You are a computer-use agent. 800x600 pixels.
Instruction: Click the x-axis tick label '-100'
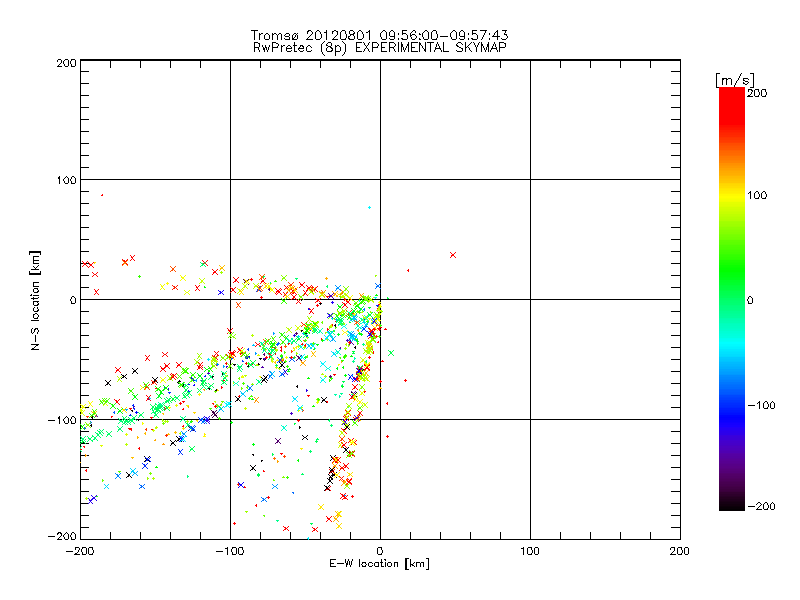[230, 551]
